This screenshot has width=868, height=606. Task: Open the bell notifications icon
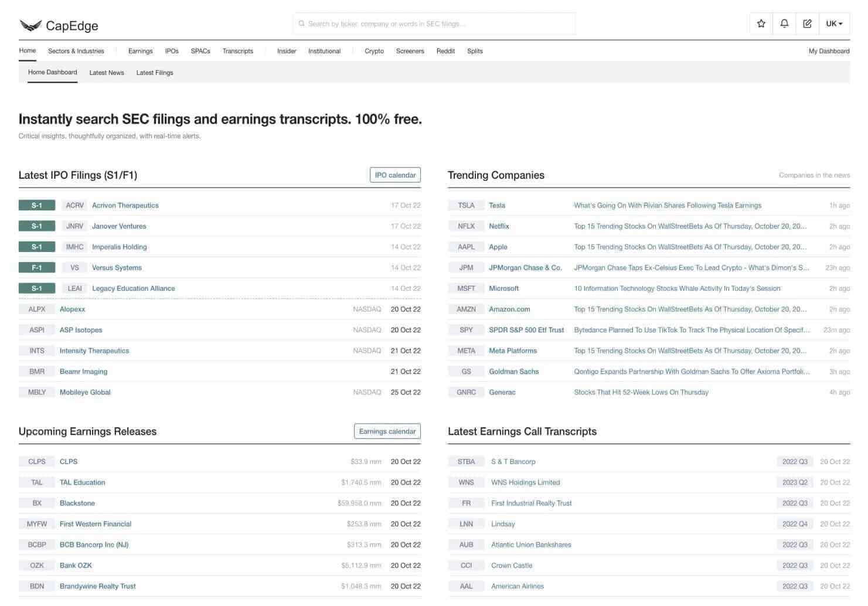pyautogui.click(x=784, y=24)
